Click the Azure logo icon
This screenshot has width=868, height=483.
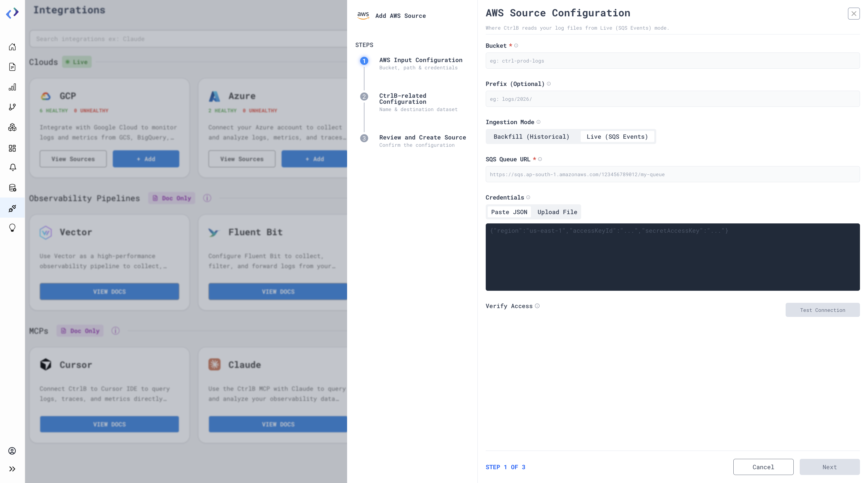coord(214,96)
